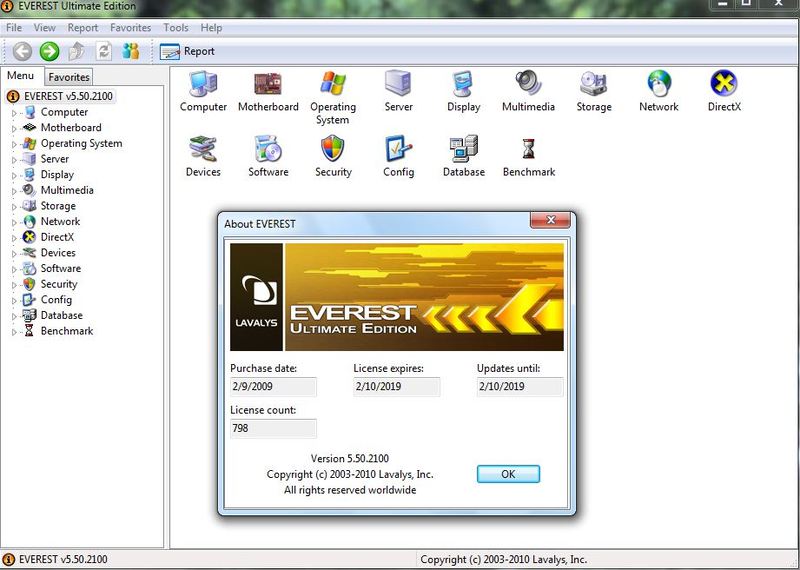This screenshot has height=570, width=800.
Task: Switch to the Favorites sidebar tab
Action: pyautogui.click(x=69, y=77)
